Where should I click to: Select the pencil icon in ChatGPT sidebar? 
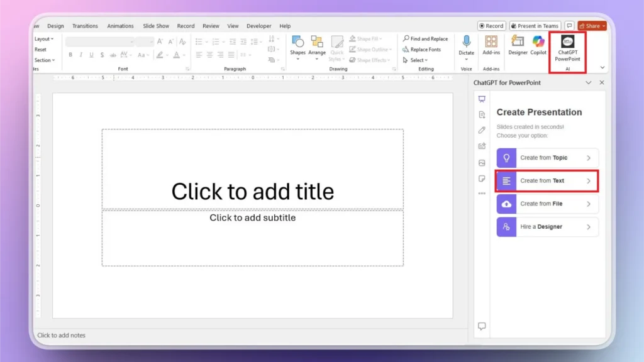point(482,130)
